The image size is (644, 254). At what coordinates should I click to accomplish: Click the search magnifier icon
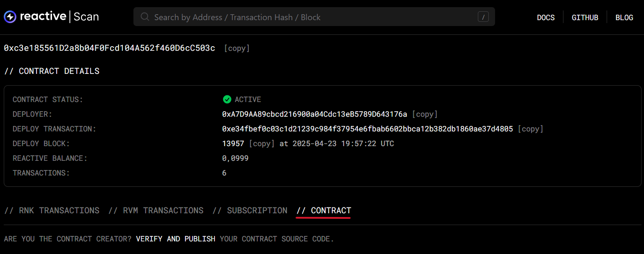[x=145, y=17]
